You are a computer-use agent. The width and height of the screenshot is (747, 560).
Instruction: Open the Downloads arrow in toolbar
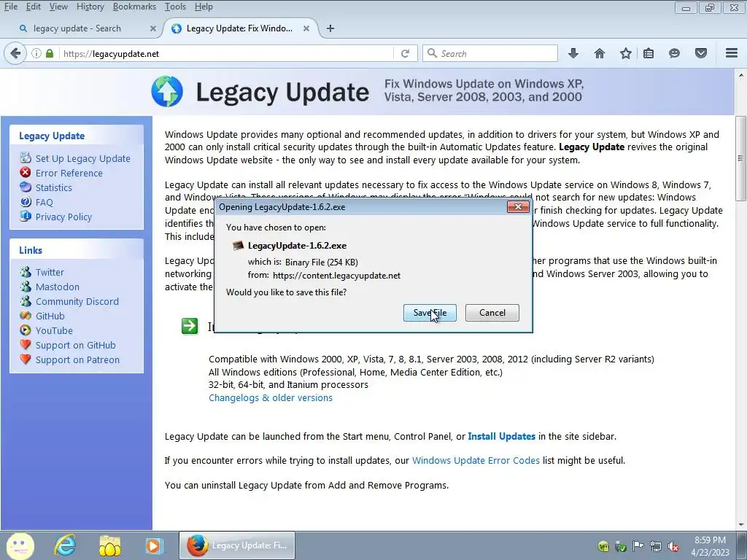pyautogui.click(x=573, y=53)
